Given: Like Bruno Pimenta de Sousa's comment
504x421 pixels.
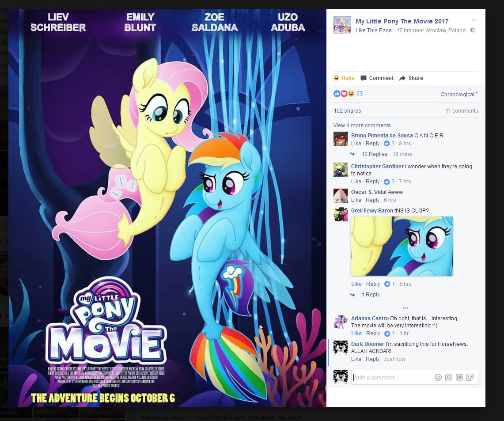Looking at the screenshot, I should coord(356,143).
